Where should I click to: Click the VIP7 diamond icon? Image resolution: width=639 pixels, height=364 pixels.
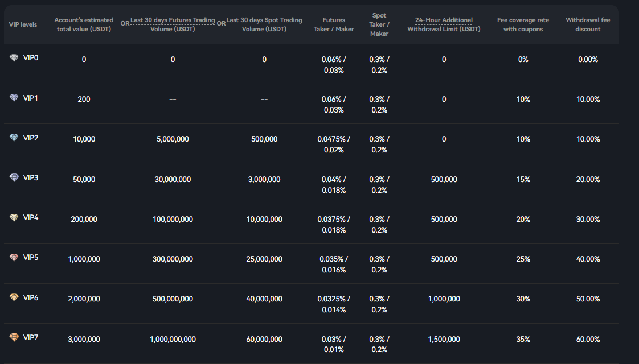click(x=14, y=337)
